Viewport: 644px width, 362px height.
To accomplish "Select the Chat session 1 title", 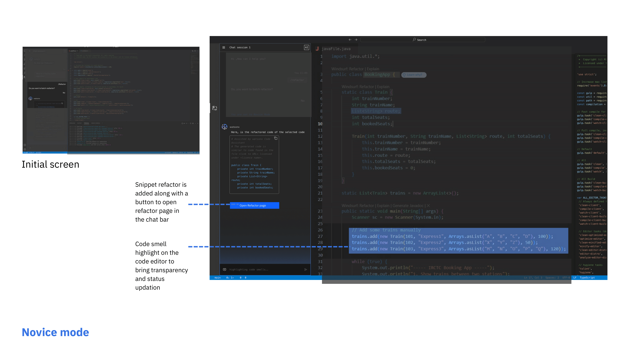I will pyautogui.click(x=240, y=47).
